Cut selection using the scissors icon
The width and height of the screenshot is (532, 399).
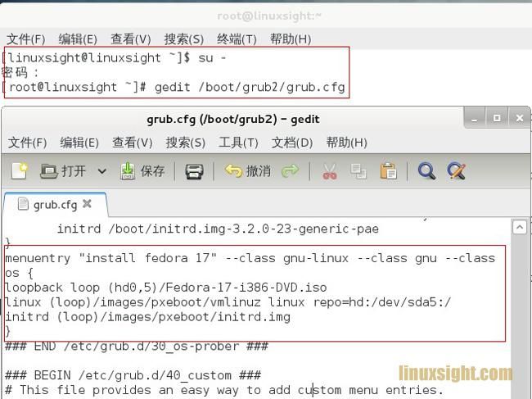click(330, 171)
